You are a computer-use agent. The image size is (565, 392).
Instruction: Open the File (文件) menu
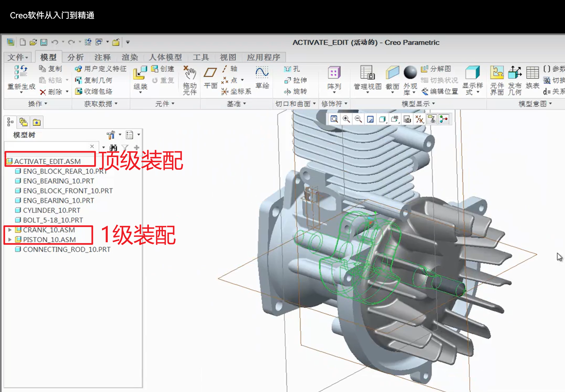point(18,57)
